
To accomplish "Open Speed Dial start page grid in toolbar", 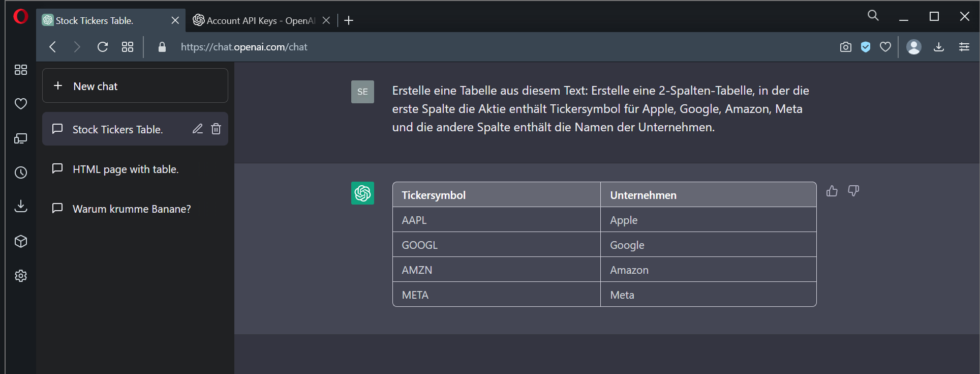I will [x=128, y=47].
